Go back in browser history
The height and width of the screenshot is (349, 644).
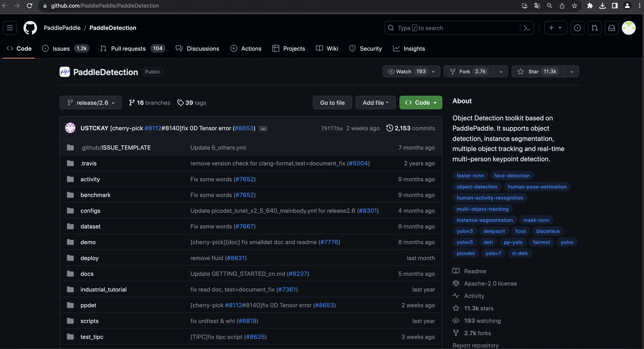click(x=4, y=6)
